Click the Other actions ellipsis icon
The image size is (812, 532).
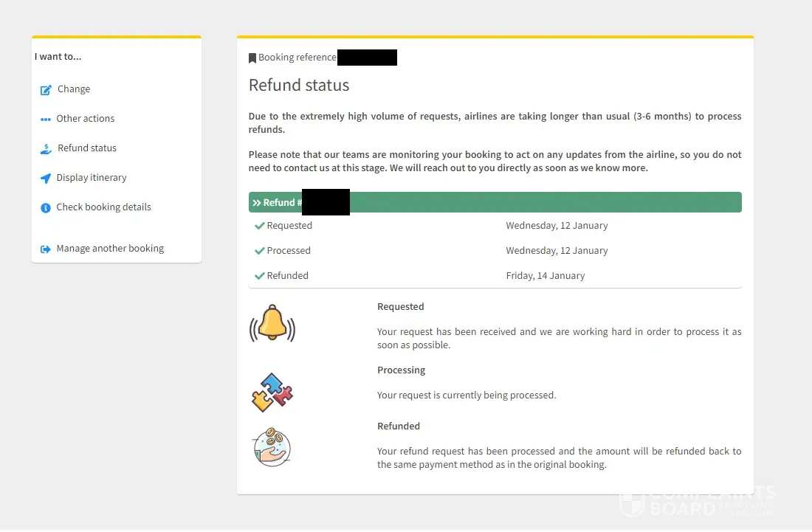(x=46, y=119)
